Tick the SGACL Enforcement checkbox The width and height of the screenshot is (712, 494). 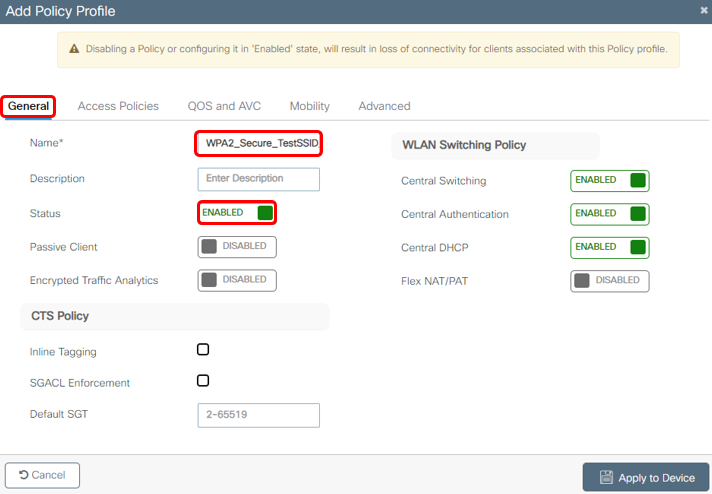coord(203,380)
